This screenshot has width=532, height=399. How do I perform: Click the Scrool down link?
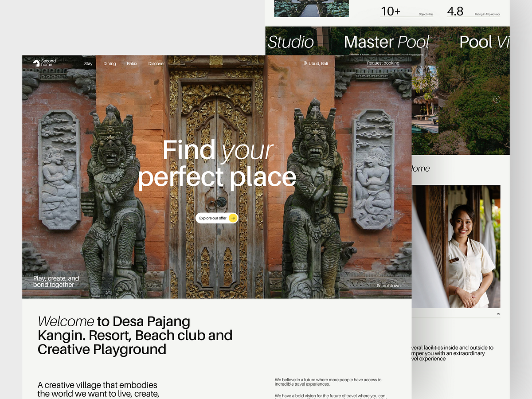(x=388, y=286)
